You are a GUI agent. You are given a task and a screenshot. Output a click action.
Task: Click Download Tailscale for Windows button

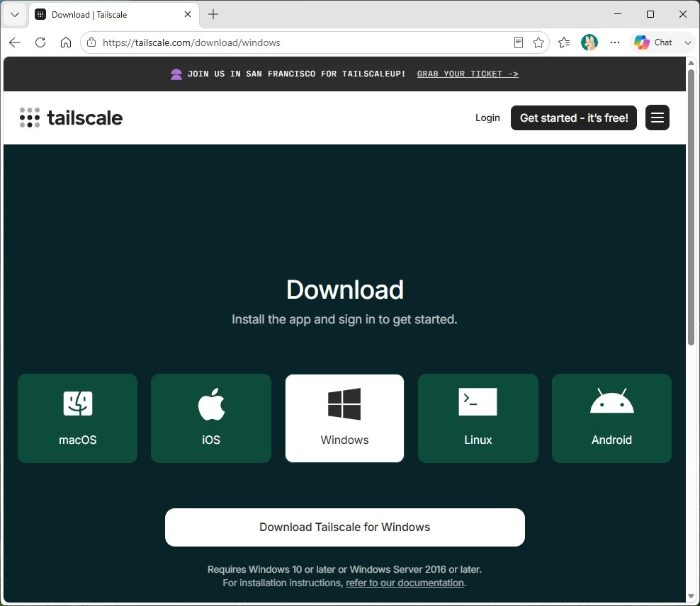(x=344, y=527)
